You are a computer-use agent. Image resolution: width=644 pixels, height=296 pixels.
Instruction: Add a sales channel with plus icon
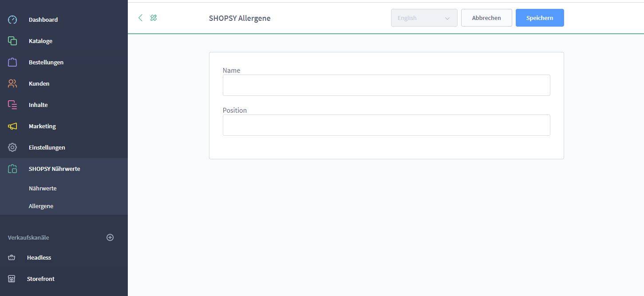[x=110, y=237]
